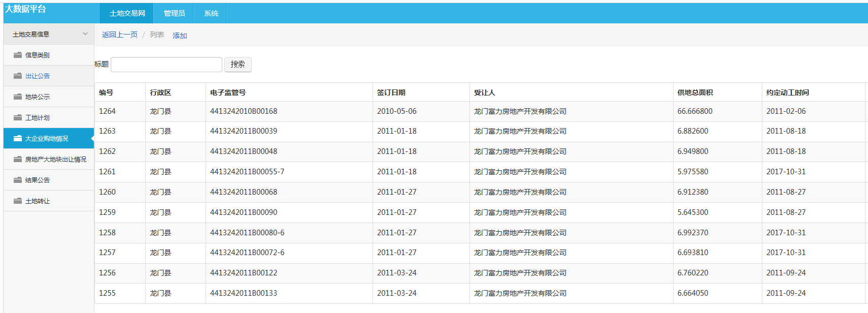This screenshot has width=868, height=313.
Task: Select row number 1261
Action: (x=107, y=172)
